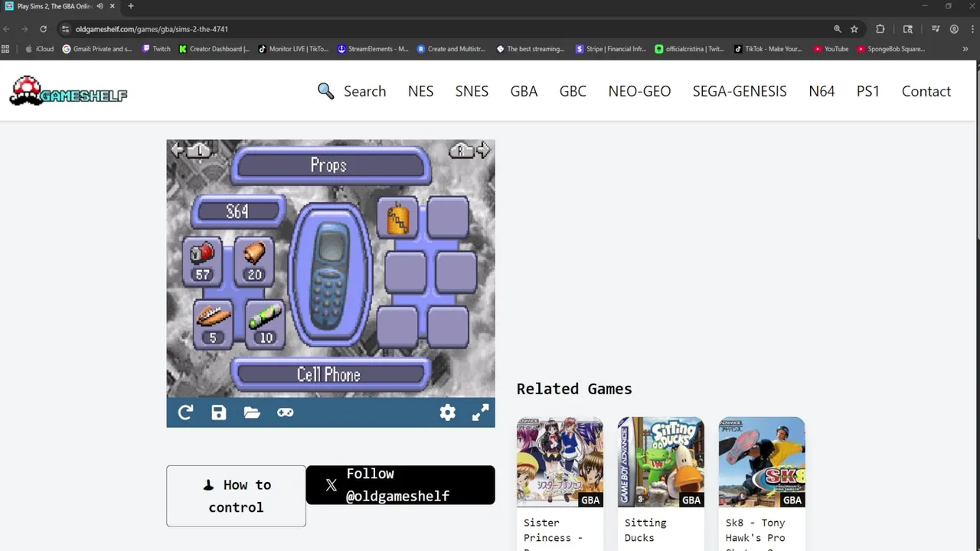This screenshot has height=551, width=980.
Task: Click the Search nav link
Action: click(364, 91)
